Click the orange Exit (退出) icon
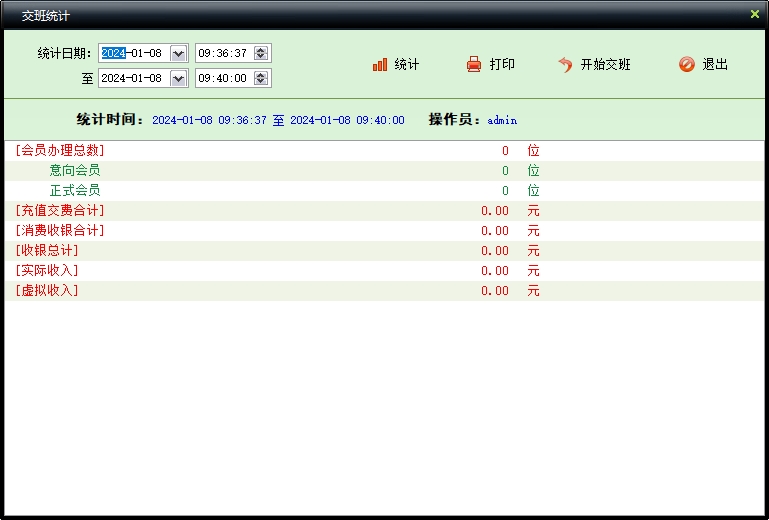The image size is (769, 520). click(x=686, y=65)
